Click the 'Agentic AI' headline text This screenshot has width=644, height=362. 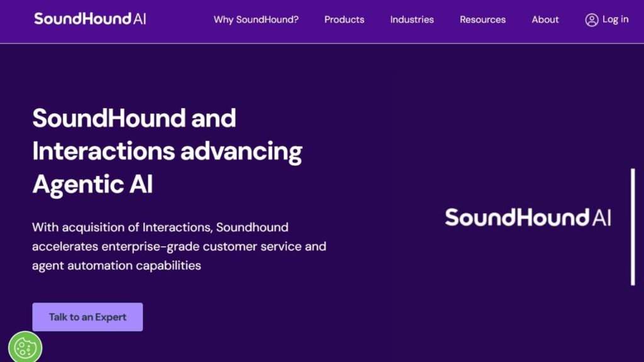pyautogui.click(x=92, y=185)
